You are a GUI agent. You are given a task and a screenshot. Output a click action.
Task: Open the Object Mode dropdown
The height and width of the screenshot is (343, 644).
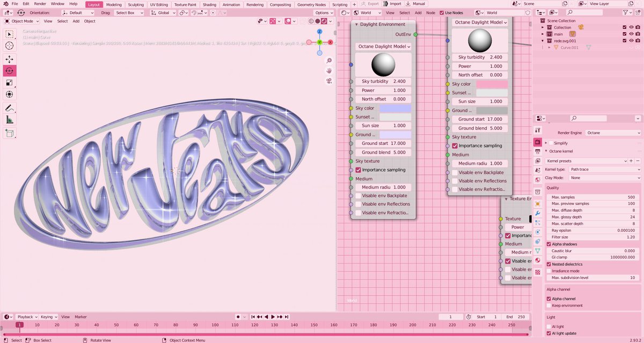21,21
